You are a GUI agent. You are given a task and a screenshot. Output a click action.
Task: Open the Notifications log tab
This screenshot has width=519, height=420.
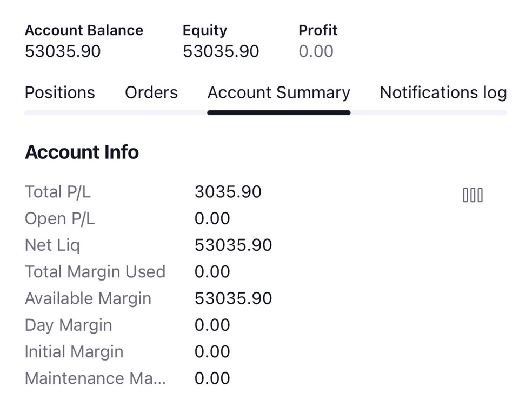click(x=443, y=92)
